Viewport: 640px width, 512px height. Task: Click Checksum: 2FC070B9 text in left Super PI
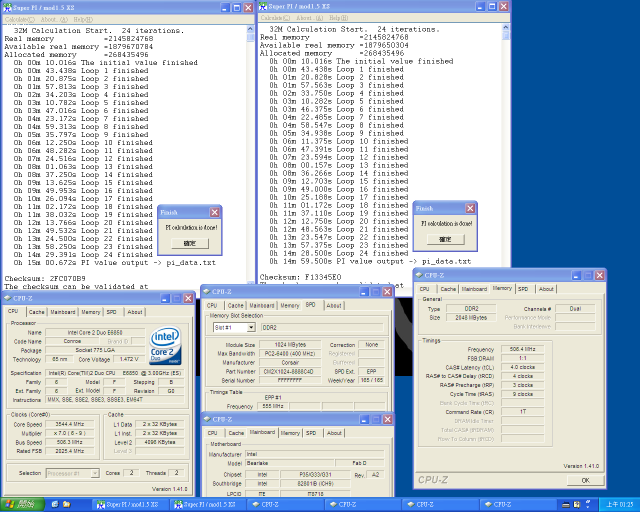45,278
